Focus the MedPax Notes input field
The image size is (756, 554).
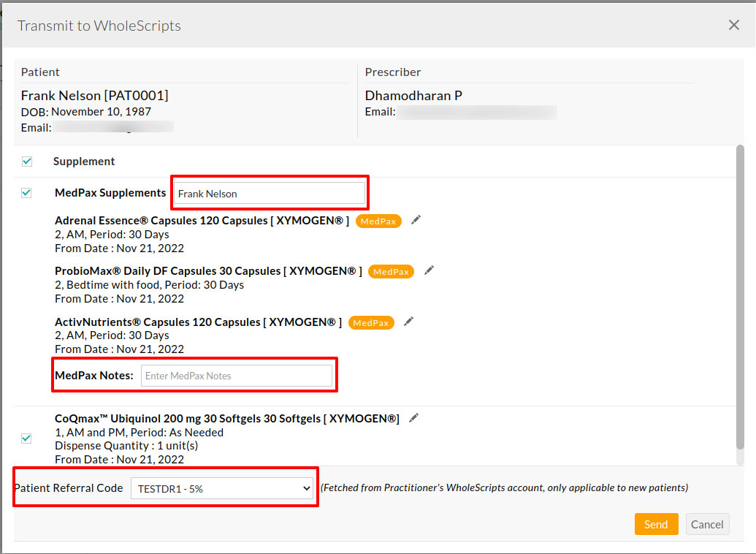[x=236, y=376]
